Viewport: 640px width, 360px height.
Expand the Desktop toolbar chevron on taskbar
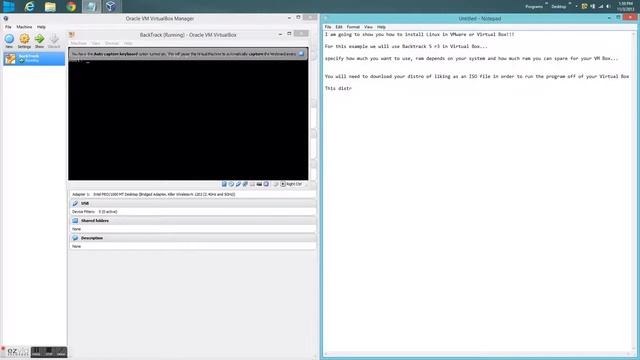click(x=569, y=4)
